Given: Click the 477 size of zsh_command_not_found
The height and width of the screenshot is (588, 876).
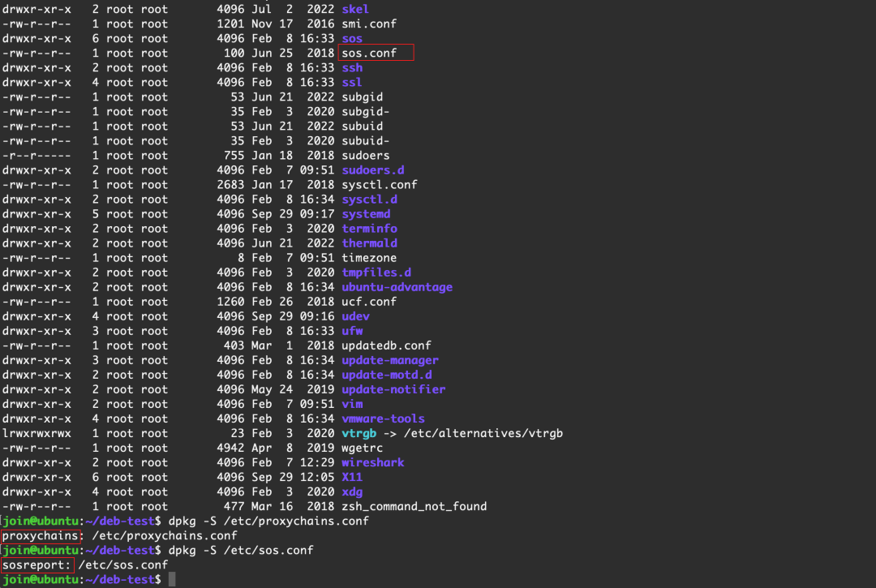Looking at the screenshot, I should point(234,506).
